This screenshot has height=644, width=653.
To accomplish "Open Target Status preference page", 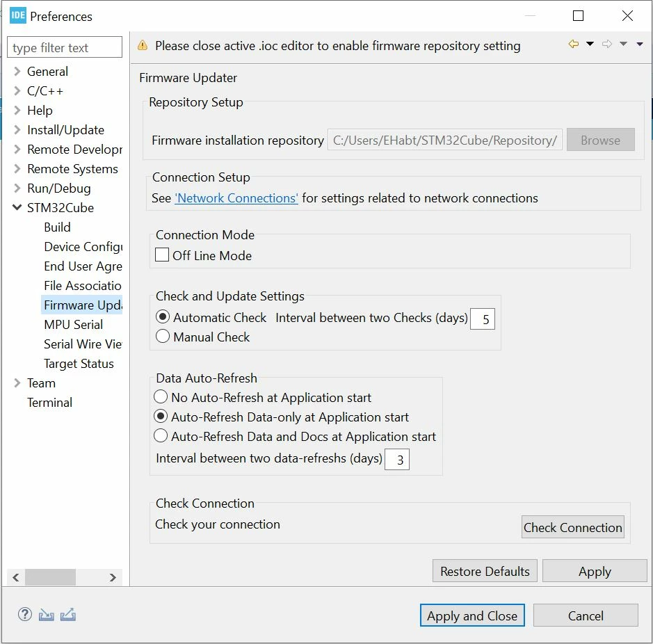I will tap(79, 364).
